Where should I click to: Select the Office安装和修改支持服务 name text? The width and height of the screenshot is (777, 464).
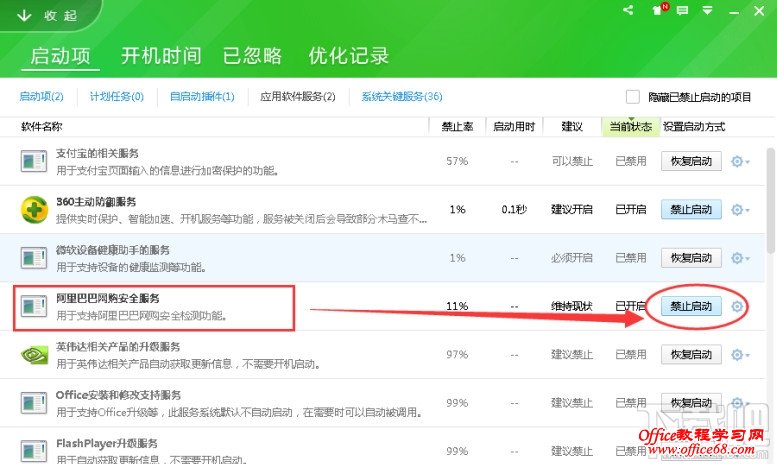[118, 395]
